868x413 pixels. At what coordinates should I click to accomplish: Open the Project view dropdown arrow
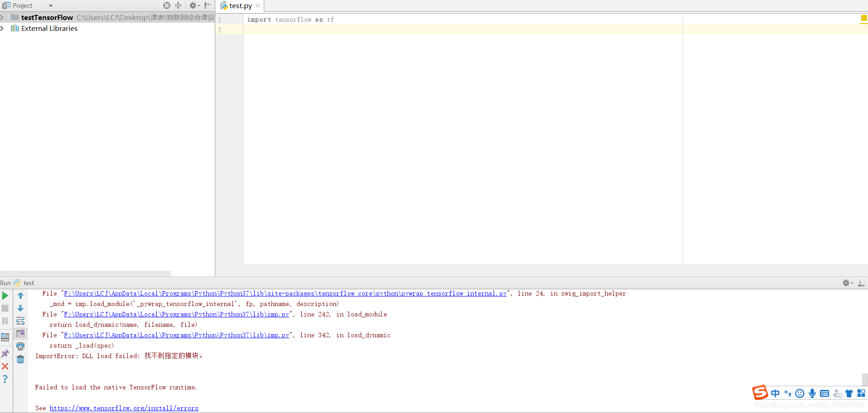click(x=51, y=6)
